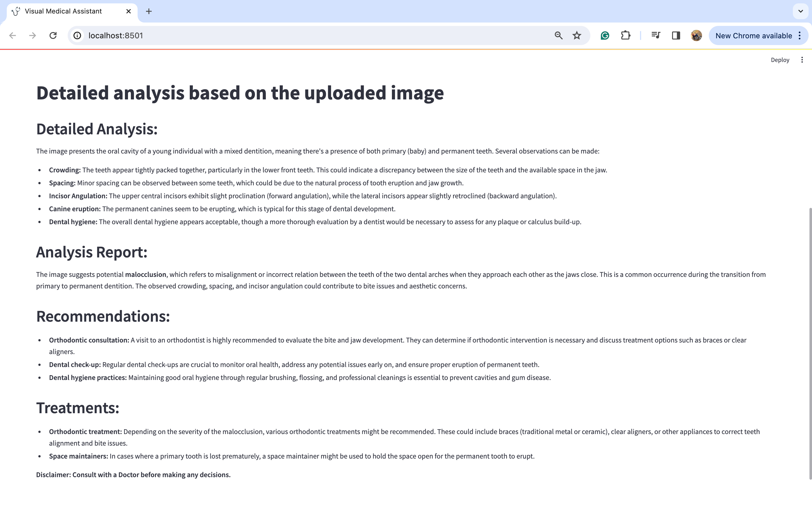812x507 pixels.
Task: Open the media control icon
Action: [656, 35]
